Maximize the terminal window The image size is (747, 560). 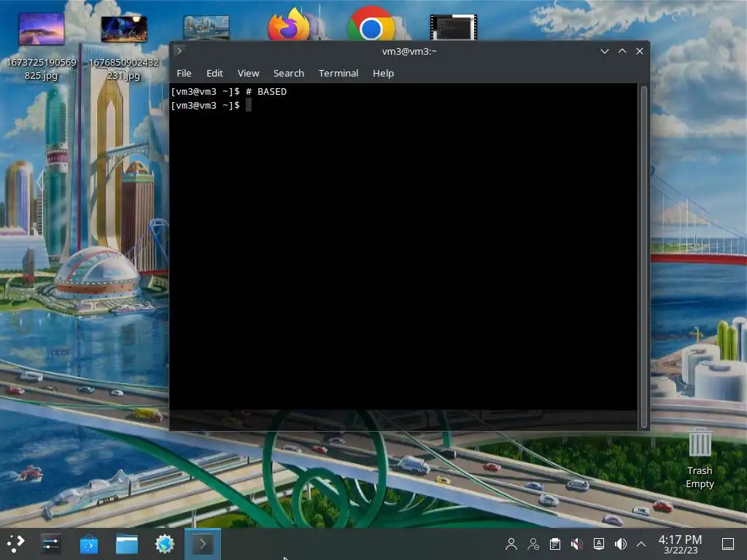click(x=622, y=51)
